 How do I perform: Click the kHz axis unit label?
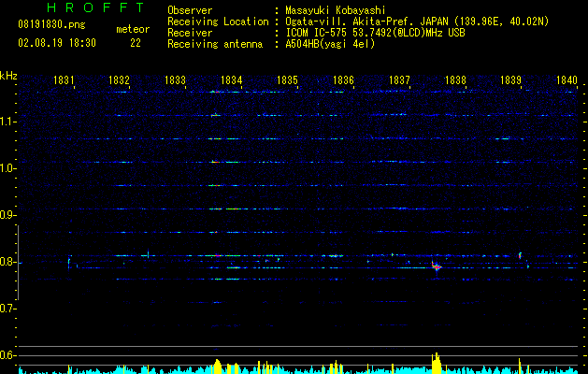point(8,76)
